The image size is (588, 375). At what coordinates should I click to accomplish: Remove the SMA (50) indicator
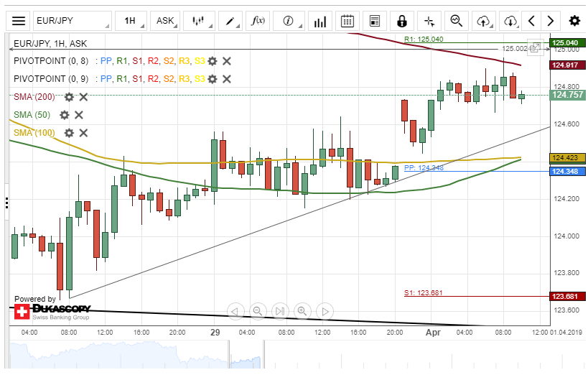tap(79, 115)
